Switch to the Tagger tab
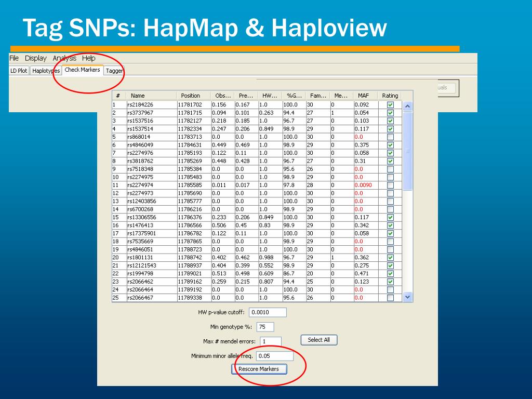Image resolution: width=532 pixels, height=399 pixels. [114, 71]
